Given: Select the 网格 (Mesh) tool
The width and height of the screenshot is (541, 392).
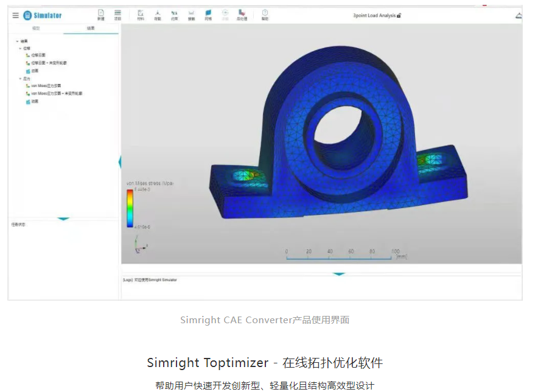Looking at the screenshot, I should pos(208,15).
